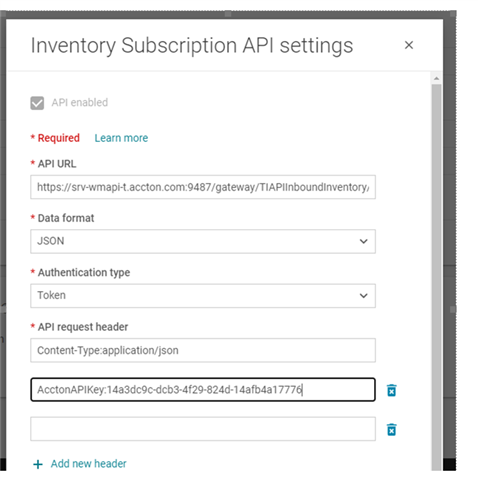The image size is (478, 480).
Task: Delete the AcctonAPIKey header with trash icon
Action: 391,390
